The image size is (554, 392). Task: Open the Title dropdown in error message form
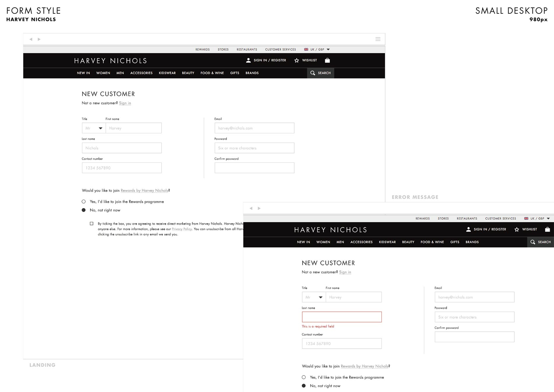tap(314, 297)
